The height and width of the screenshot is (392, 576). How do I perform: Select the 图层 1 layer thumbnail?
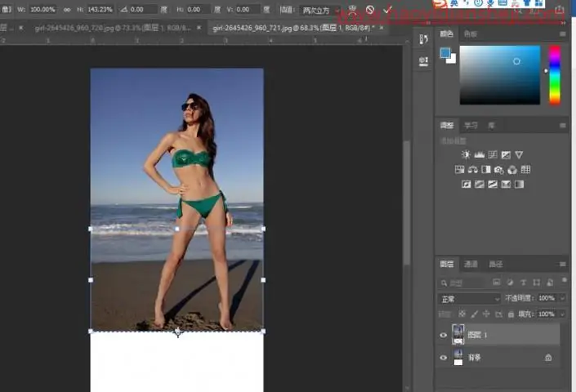click(458, 334)
